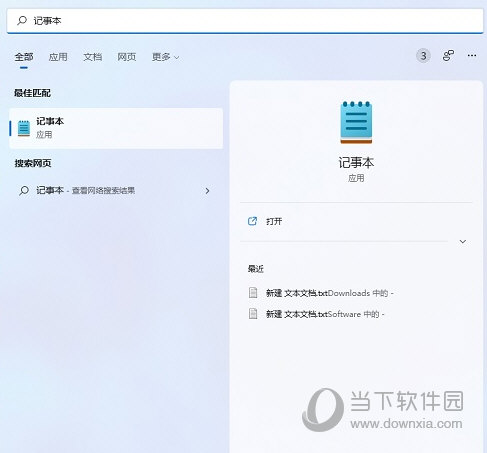487x453 pixels.
Task: Click the file icon of Downloads recent document
Action: [x=253, y=293]
